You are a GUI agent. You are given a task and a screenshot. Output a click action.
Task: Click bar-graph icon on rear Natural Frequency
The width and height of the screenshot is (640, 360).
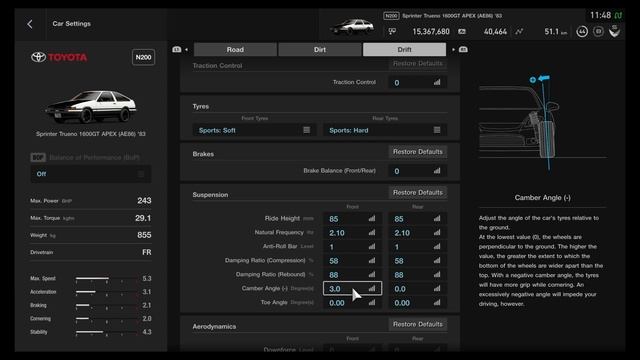(x=437, y=232)
